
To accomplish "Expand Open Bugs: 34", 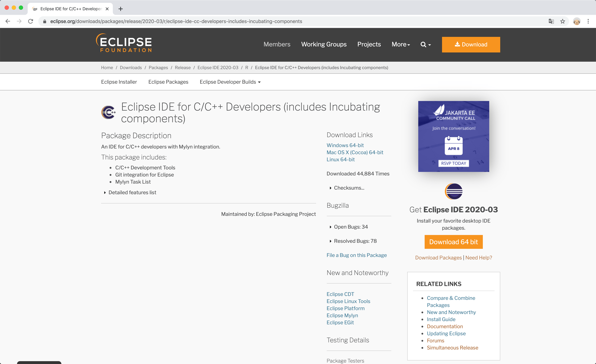I will pos(349,227).
